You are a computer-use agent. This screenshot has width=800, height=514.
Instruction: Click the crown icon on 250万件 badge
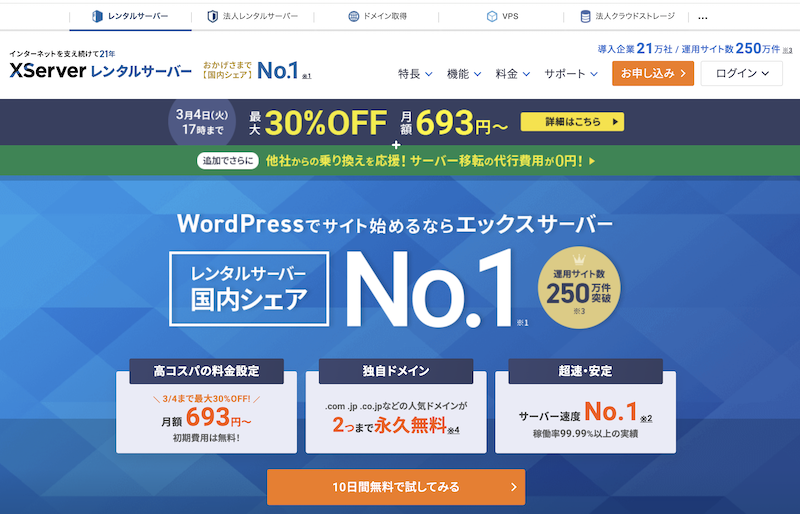[x=579, y=259]
